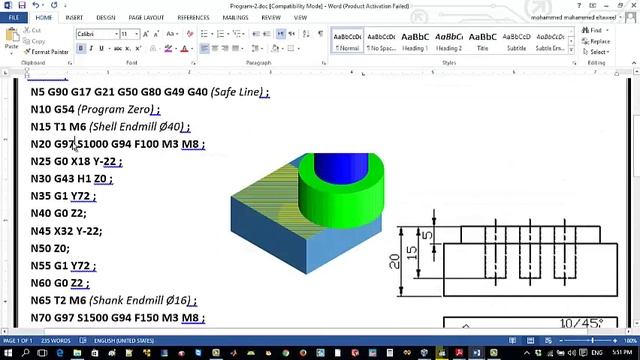Decrease font size with Shrink Font
Viewport: 640px width, 360px height.
[156, 34]
